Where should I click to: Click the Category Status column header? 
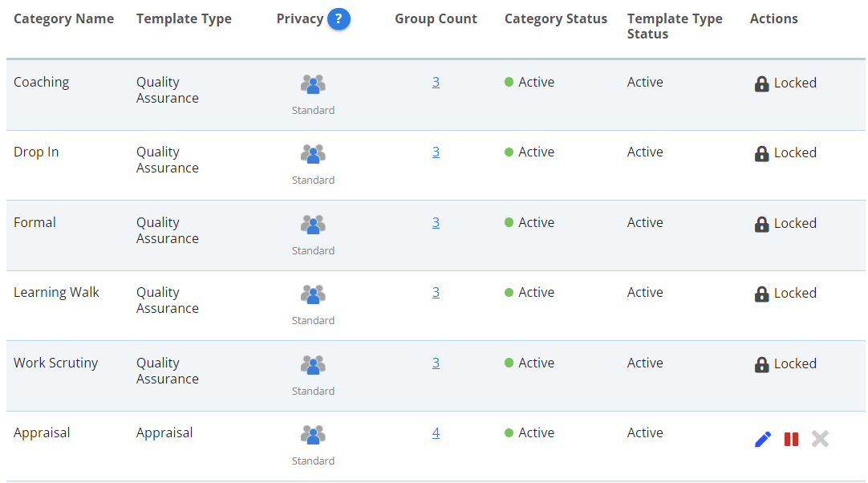pyautogui.click(x=556, y=18)
